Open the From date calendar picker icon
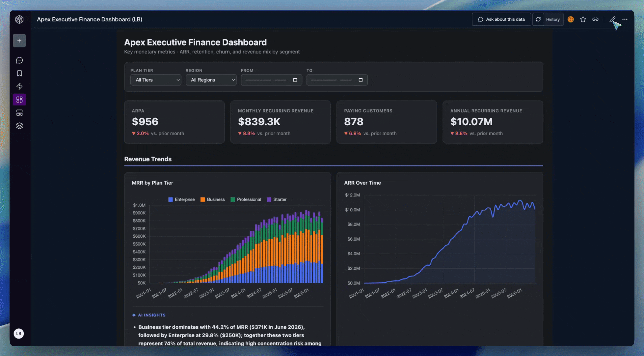644x356 pixels. point(295,80)
